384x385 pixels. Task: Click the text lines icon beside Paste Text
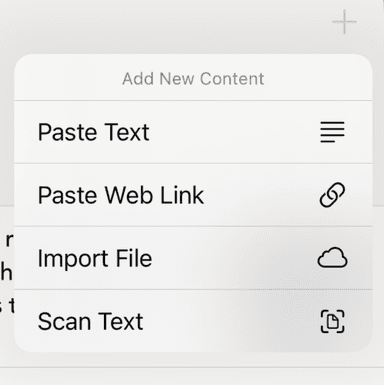tap(332, 132)
